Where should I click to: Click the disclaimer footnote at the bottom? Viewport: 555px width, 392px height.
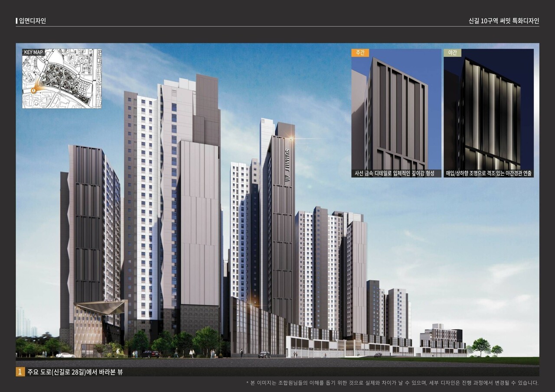coord(392,382)
